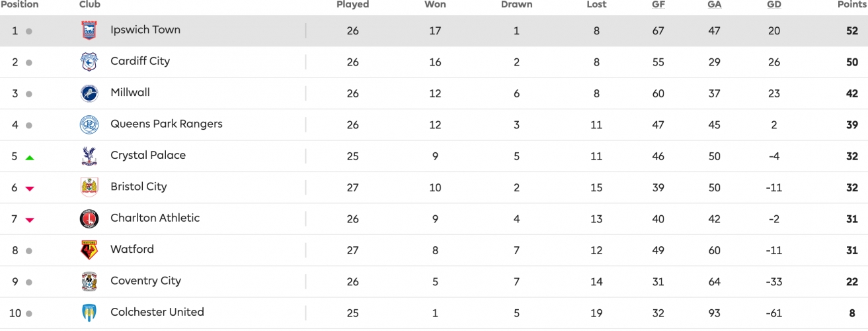Screen dimensions: 868x331
Task: Click the Cardiff City bluebird badge
Action: coord(89,62)
